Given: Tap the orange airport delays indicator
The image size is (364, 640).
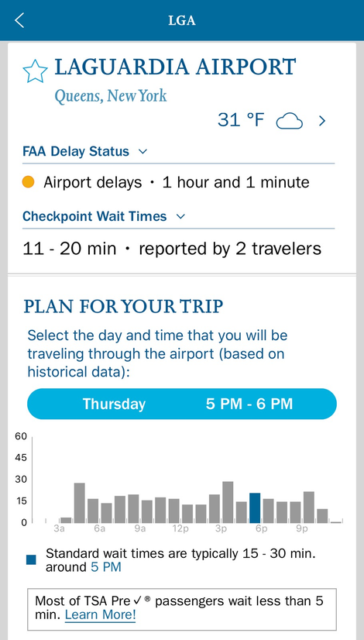Looking at the screenshot, I should click(28, 182).
